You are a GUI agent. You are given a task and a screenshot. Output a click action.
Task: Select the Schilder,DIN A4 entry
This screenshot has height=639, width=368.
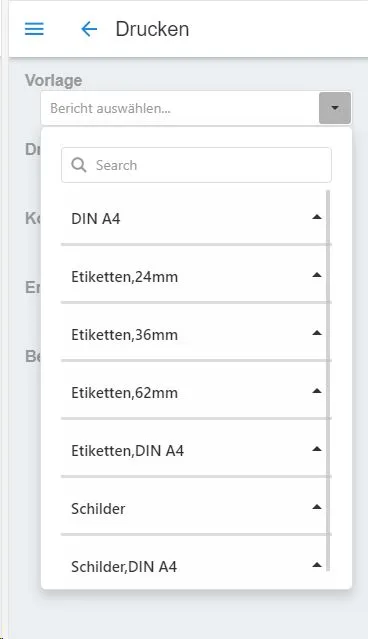[x=196, y=566]
